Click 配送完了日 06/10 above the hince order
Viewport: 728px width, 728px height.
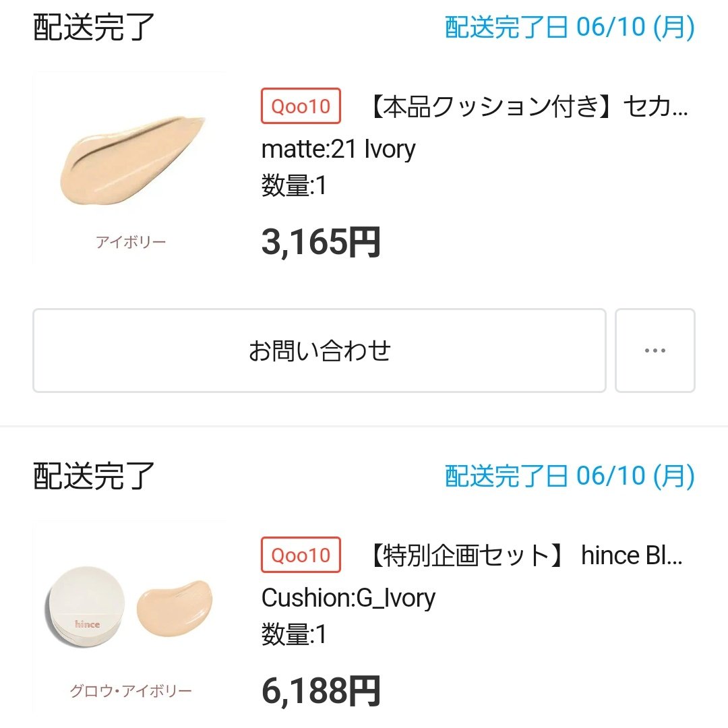pos(570,477)
